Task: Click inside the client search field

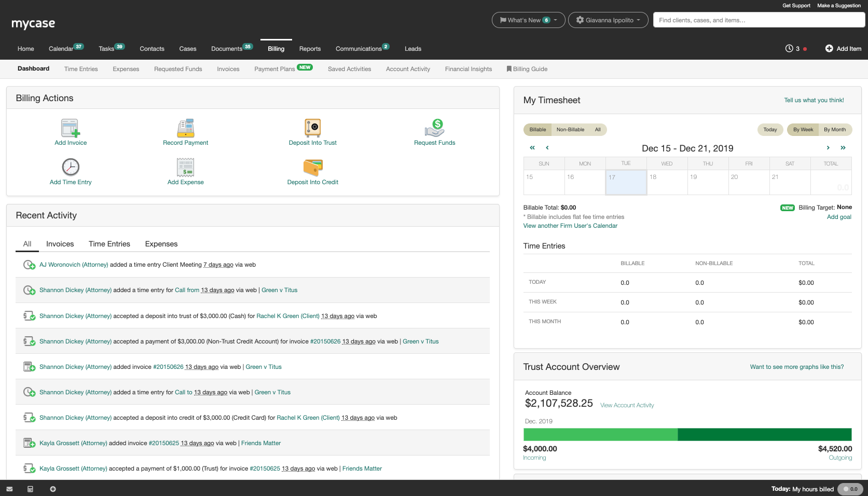Action: tap(759, 20)
